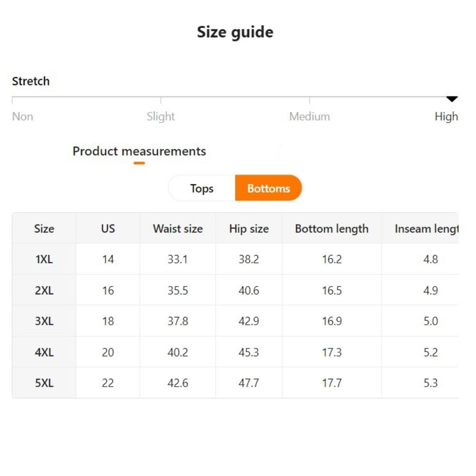Click the High stretch label

pyautogui.click(x=446, y=116)
